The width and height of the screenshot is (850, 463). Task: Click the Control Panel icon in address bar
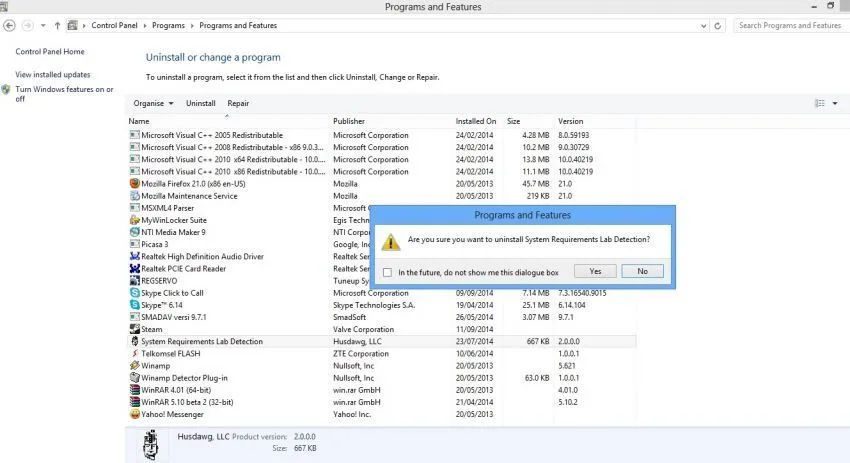(72, 25)
